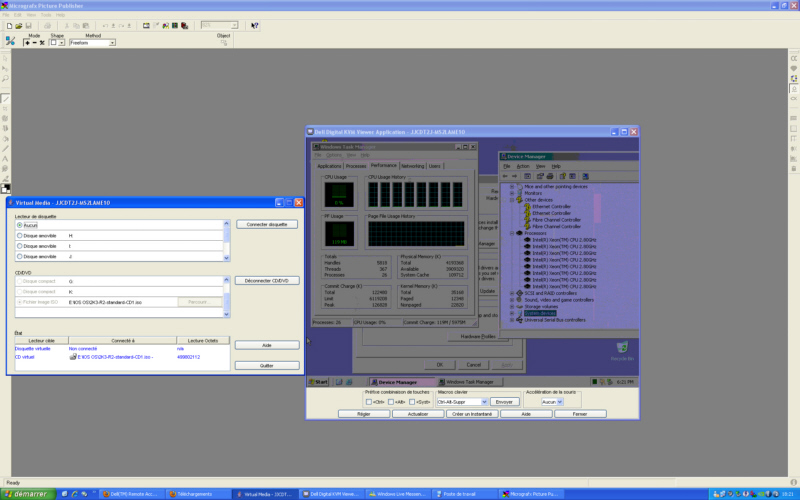This screenshot has height=500, width=800.
Task: Select the Add (+) mode icon
Action: pyautogui.click(x=28, y=43)
